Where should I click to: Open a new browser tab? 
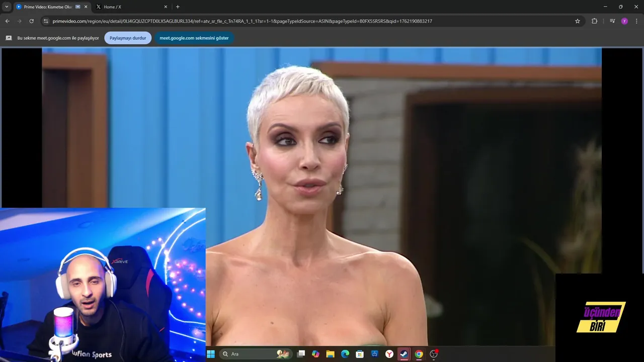[178, 7]
